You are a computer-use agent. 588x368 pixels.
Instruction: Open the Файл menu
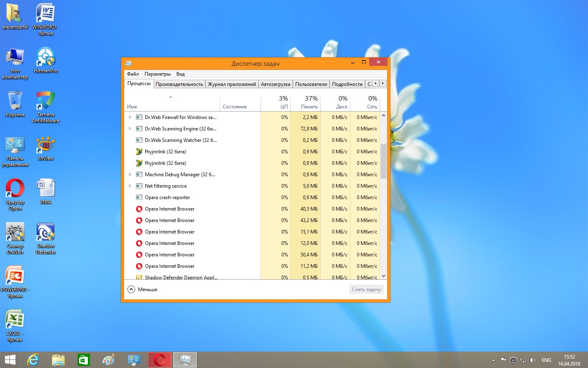133,74
